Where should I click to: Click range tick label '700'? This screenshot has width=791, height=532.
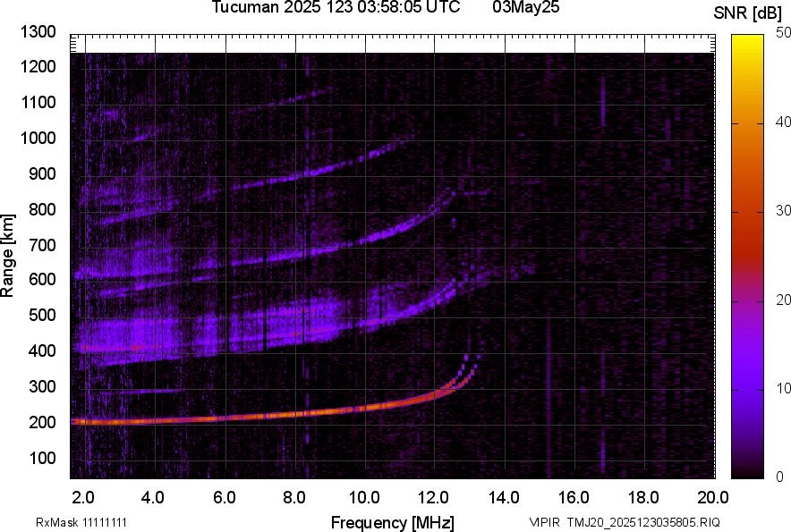tap(42, 245)
